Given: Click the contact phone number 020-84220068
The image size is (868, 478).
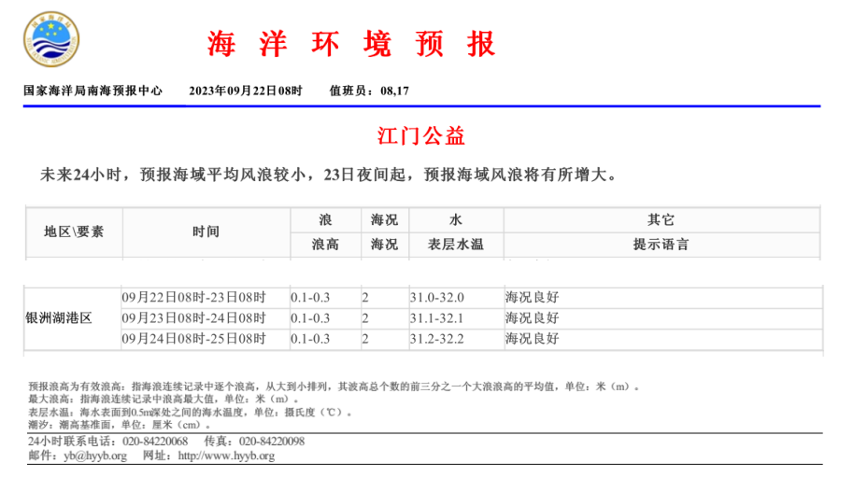Looking at the screenshot, I should pos(153,442).
